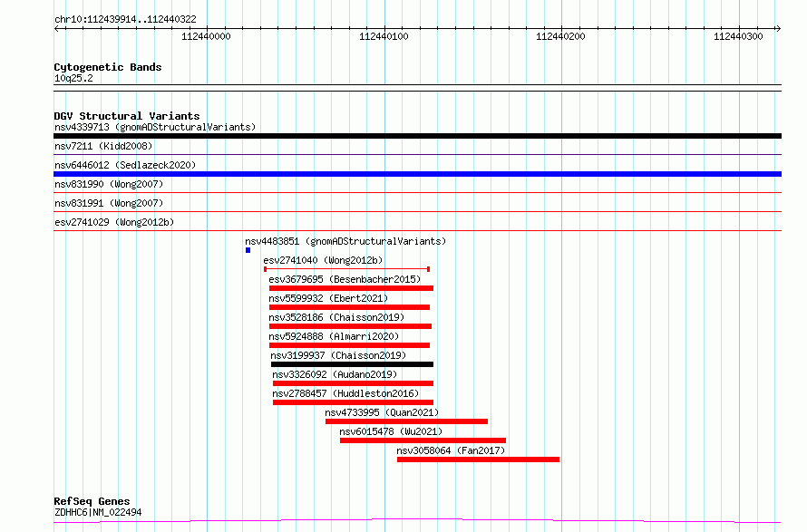Viewport: 807px width, 532px height.
Task: Select the nsv2788457 (Huddleston2016) label
Action: [x=345, y=393]
